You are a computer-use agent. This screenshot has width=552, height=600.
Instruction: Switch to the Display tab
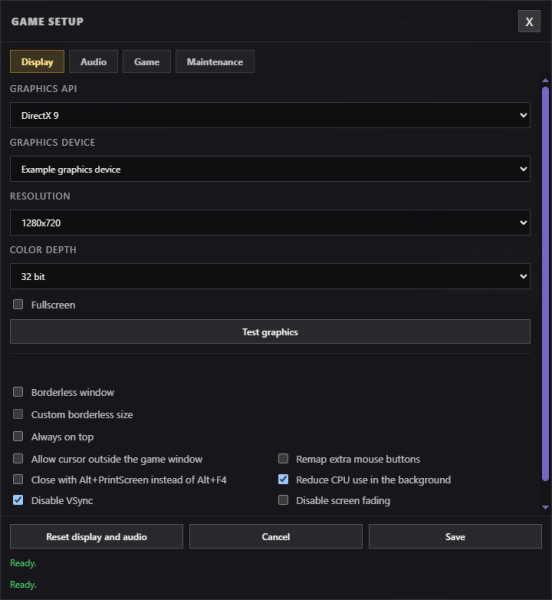37,62
